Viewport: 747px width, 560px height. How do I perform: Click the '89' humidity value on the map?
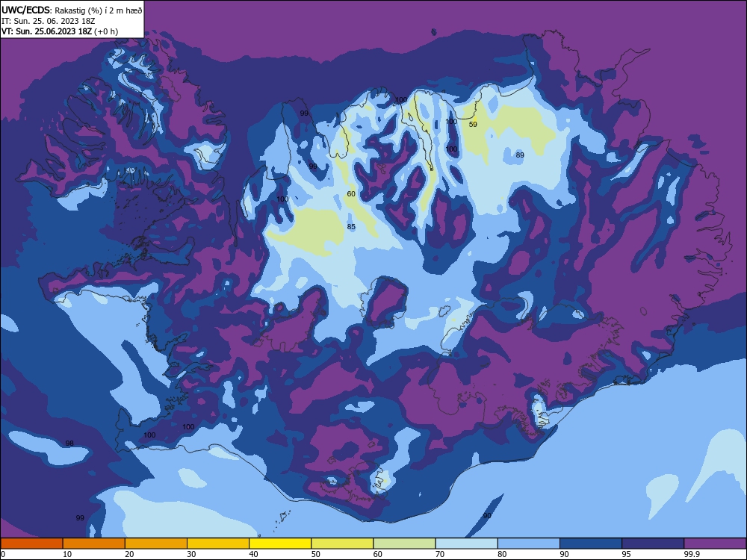coord(520,155)
